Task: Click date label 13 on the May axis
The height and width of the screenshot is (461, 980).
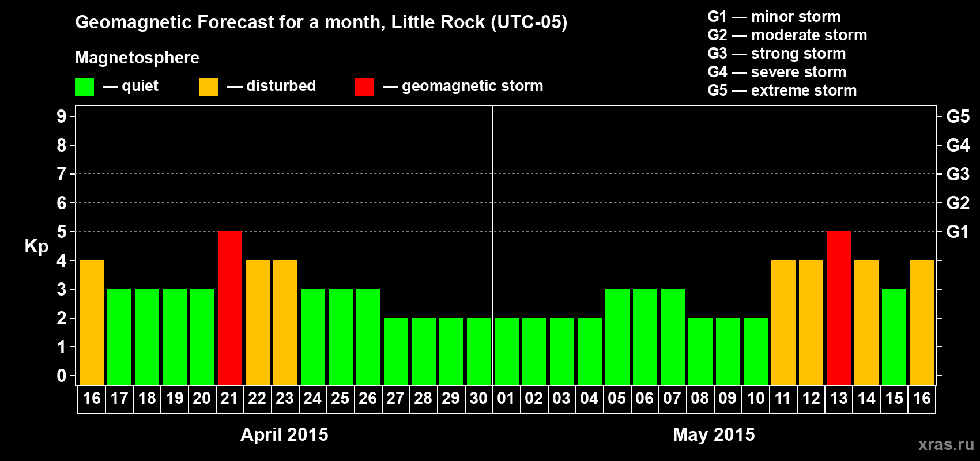Action: coord(839,398)
